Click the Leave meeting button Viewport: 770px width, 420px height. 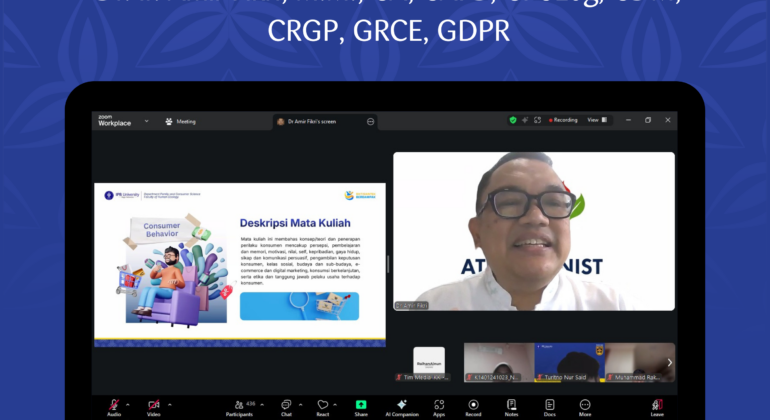coord(657,405)
